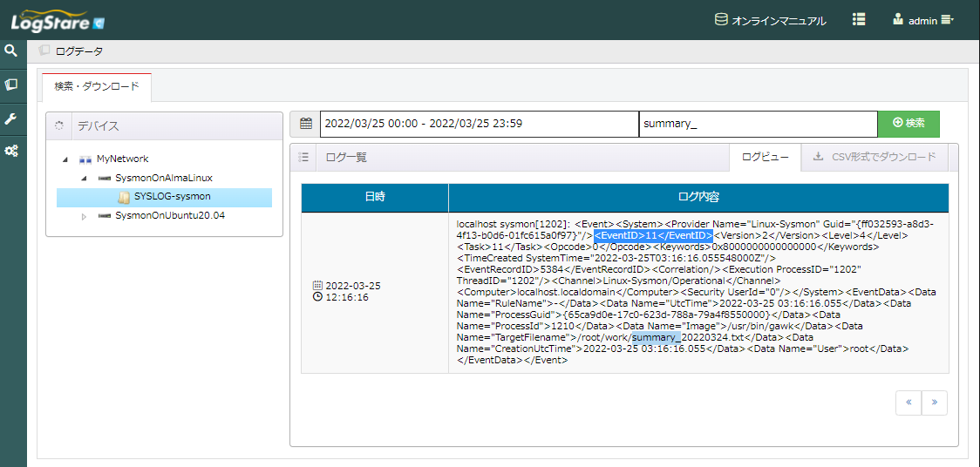Image resolution: width=980 pixels, height=467 pixels.
Task: Collapse the MyNetwork tree node
Action: coord(65,159)
